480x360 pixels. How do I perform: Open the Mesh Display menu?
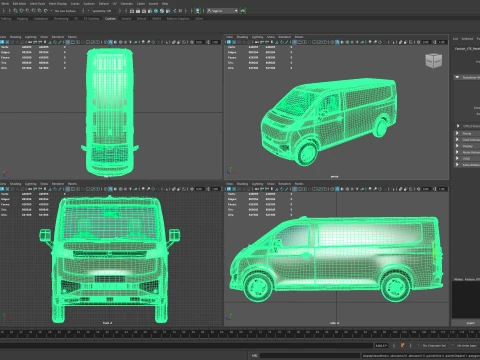click(58, 4)
